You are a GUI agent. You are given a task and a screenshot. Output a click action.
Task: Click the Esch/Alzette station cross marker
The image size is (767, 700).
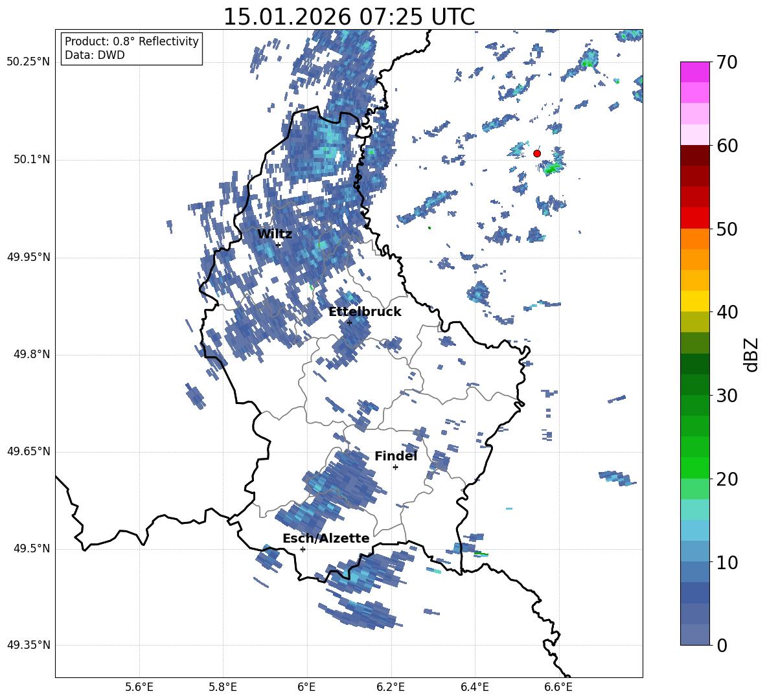click(303, 549)
